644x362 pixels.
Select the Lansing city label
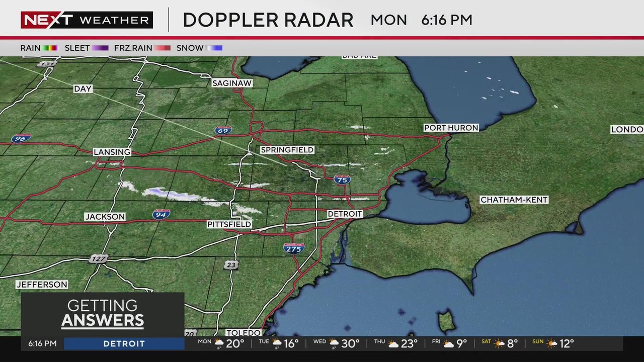(x=112, y=152)
